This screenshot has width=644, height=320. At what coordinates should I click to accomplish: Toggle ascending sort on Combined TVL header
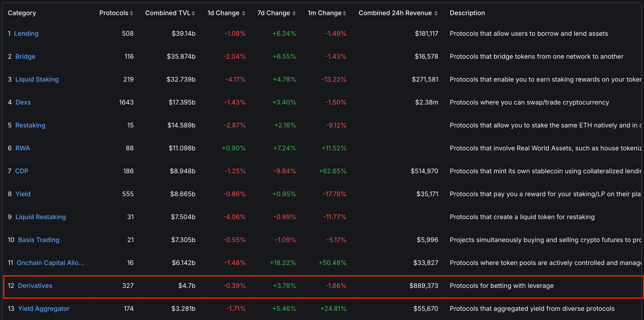[194, 13]
